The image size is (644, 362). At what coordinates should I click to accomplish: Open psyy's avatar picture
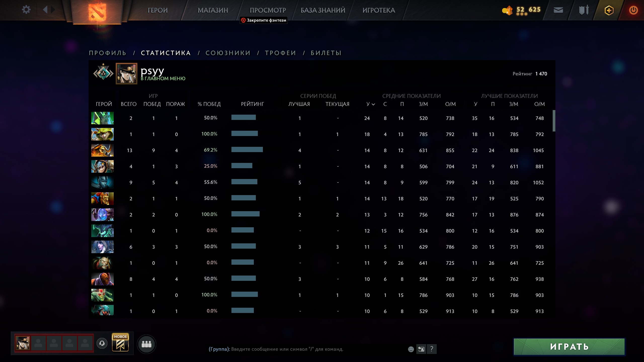pos(127,73)
